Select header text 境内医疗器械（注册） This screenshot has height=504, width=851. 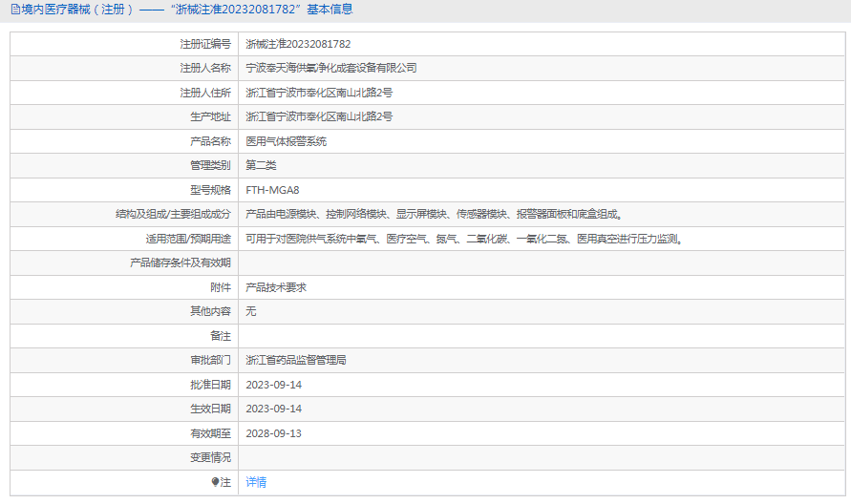click(x=77, y=10)
